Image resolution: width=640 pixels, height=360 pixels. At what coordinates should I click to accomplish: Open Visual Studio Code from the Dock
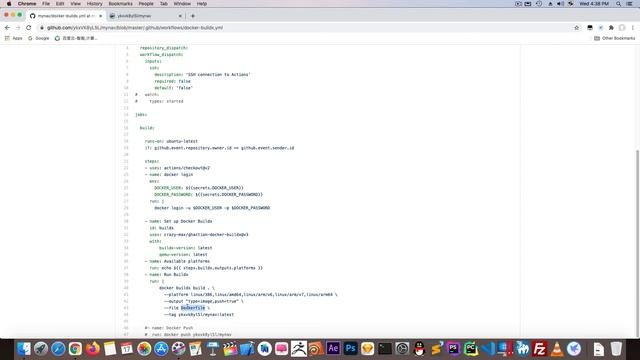pyautogui.click(x=488, y=349)
